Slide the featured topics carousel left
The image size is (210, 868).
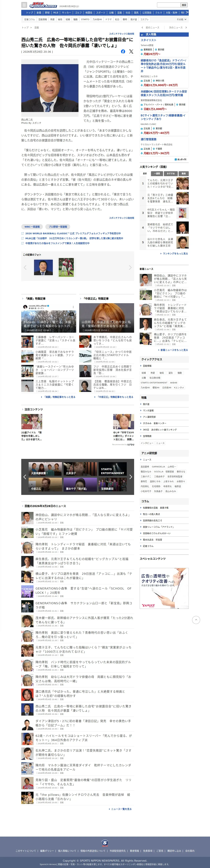coord(25,477)
